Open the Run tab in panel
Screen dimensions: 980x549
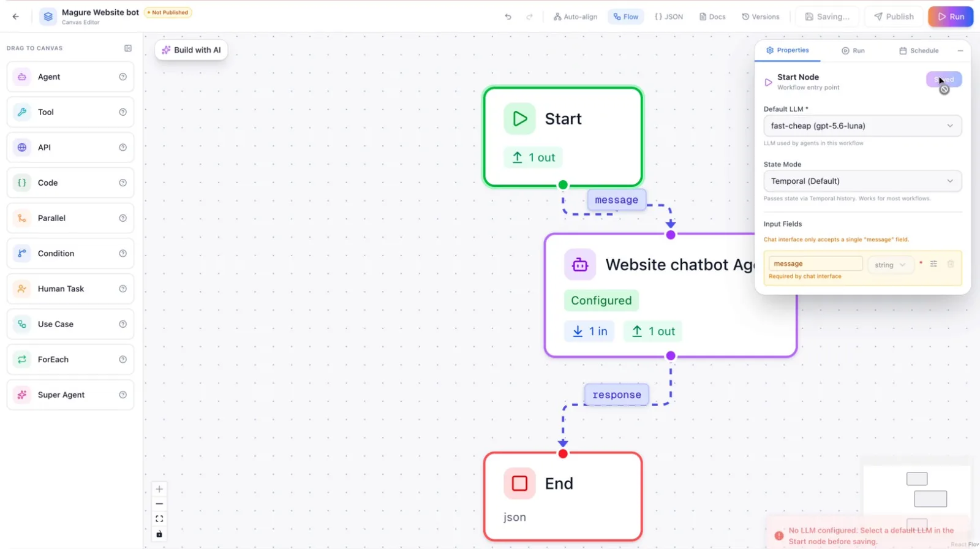click(853, 50)
